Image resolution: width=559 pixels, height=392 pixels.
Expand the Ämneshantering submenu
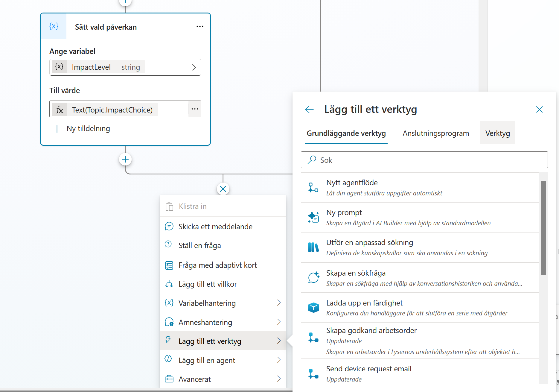point(223,322)
